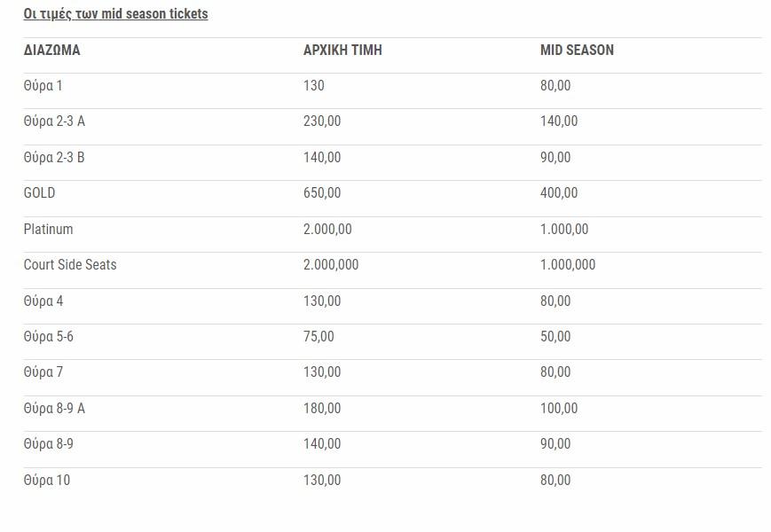Select the ΑΡΧΙΚΗ ΤΙΜΗ column header
771x532 pixels.
(342, 51)
